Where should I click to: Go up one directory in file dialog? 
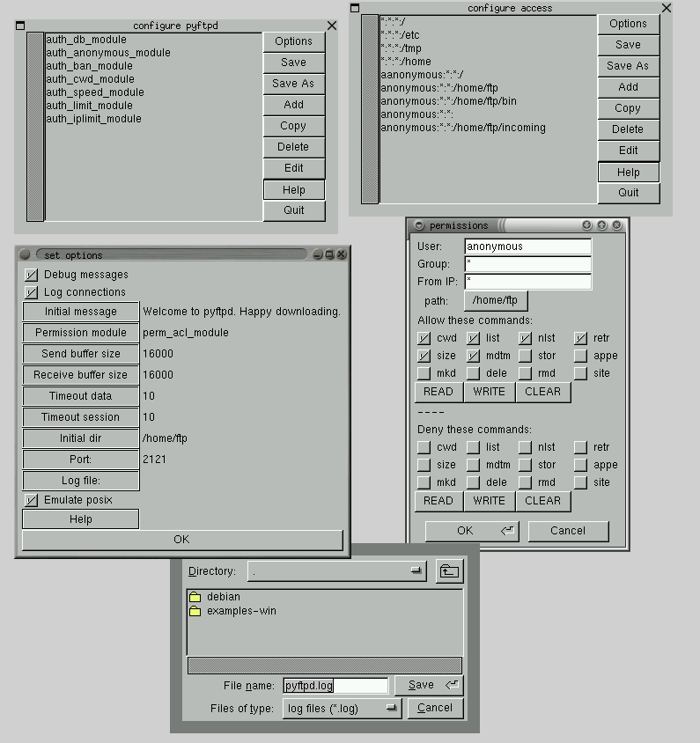pos(449,571)
